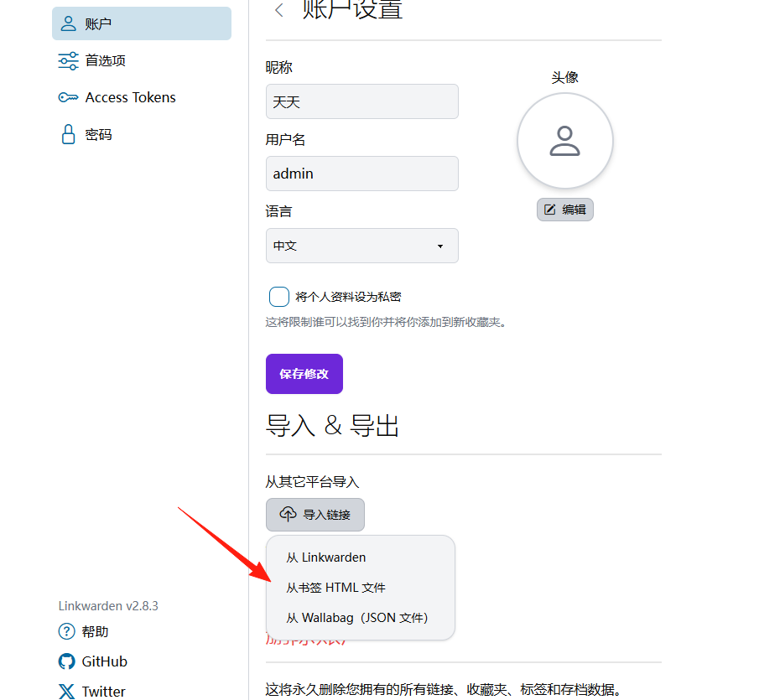Click the 导入 & 导出 heading
The width and height of the screenshot is (759, 700).
332,426
